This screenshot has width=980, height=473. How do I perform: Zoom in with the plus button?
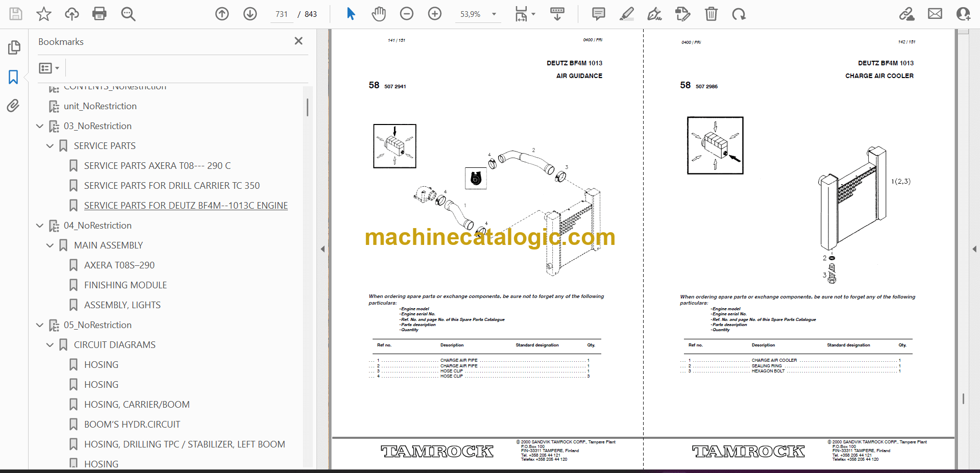coord(435,14)
